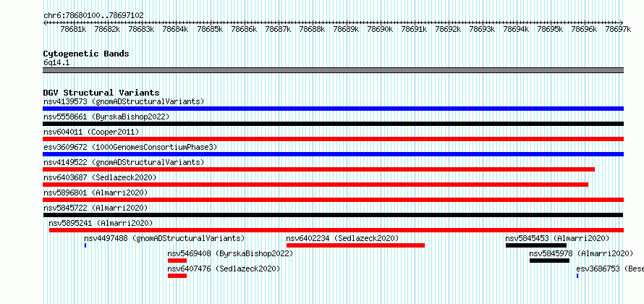The height and width of the screenshot is (304, 644).
Task: Select the red bar under nsv6407476
Action: coord(177,276)
